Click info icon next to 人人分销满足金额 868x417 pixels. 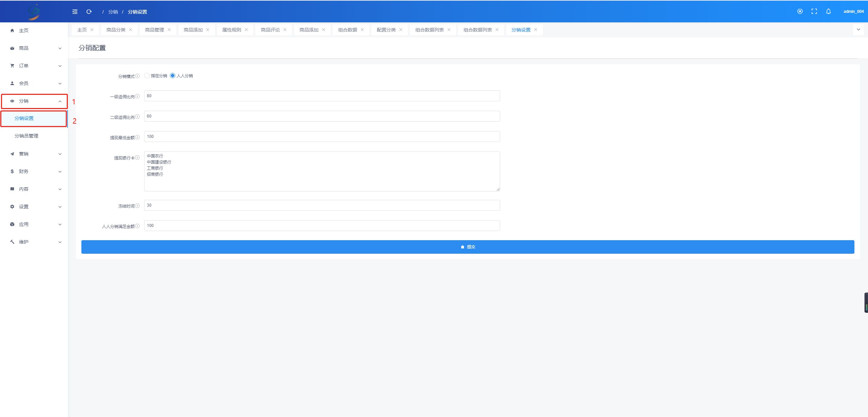point(137,226)
